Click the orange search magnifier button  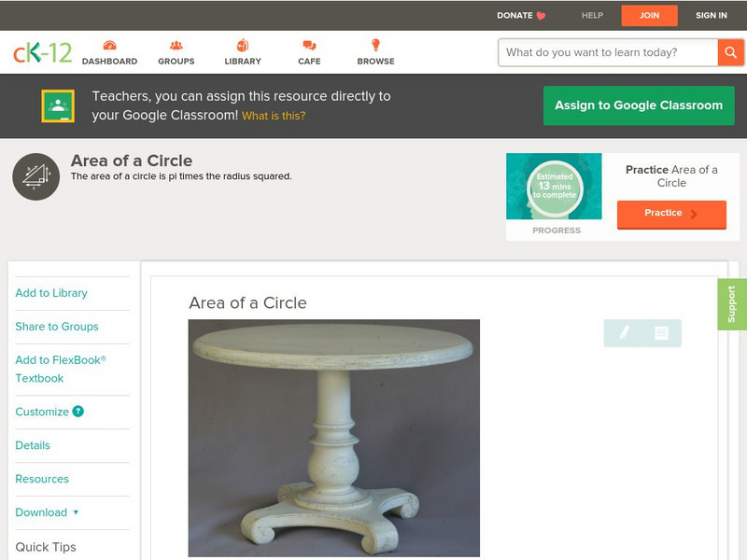(x=730, y=52)
